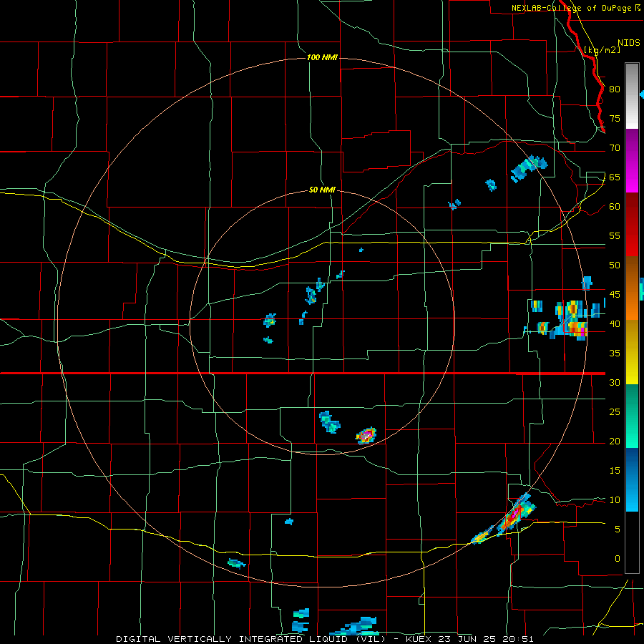
Task: Click the elongated red storm cell on the 100 NMI ring
Action: pos(514,516)
